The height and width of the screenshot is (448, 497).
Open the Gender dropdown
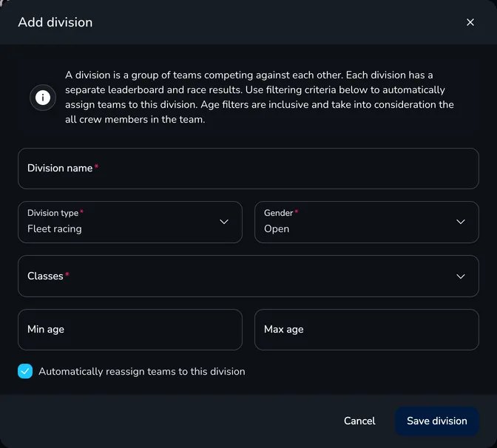[x=366, y=222]
